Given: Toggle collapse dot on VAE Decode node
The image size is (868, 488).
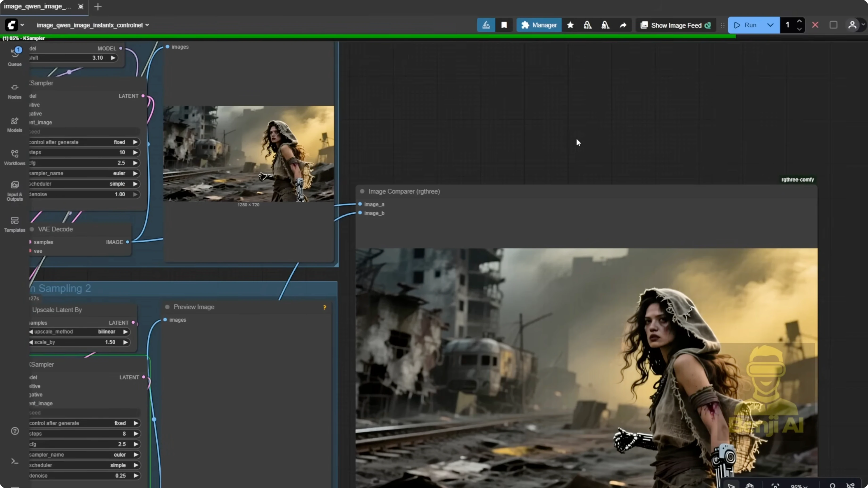Looking at the screenshot, I should [x=32, y=229].
